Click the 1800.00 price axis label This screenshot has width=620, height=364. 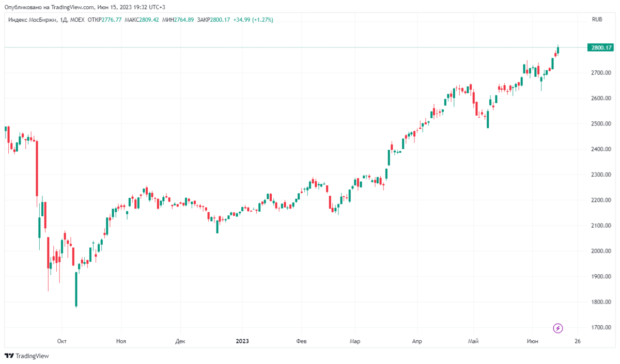pyautogui.click(x=601, y=302)
